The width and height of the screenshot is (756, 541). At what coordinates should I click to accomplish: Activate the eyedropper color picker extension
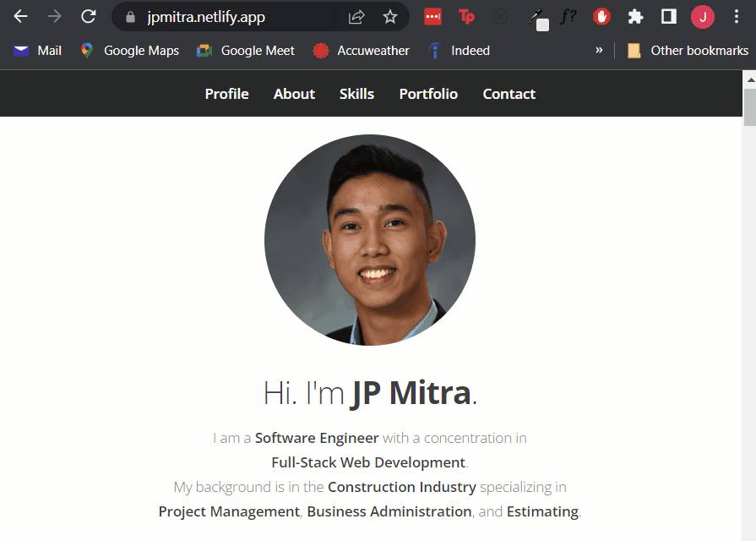click(x=539, y=19)
